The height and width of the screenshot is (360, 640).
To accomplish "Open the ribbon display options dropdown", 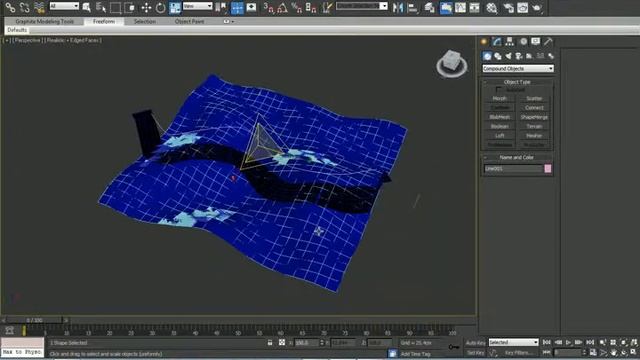I will tap(229, 21).
